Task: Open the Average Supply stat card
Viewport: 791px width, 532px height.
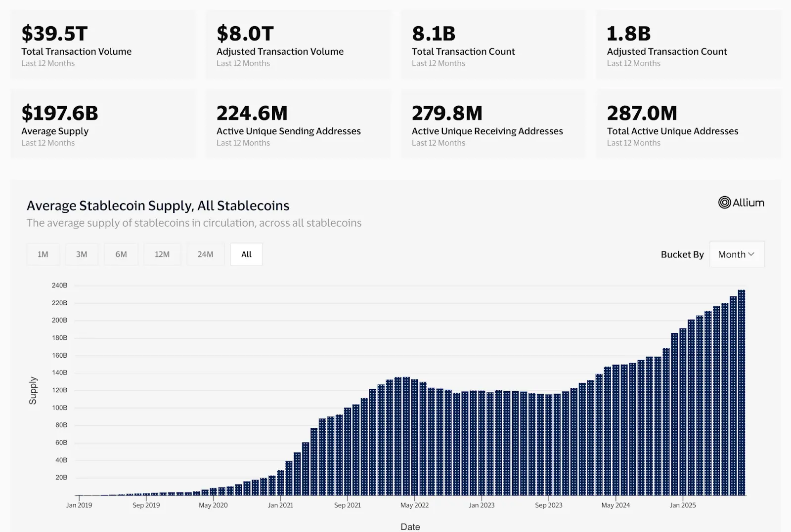Action: point(102,123)
